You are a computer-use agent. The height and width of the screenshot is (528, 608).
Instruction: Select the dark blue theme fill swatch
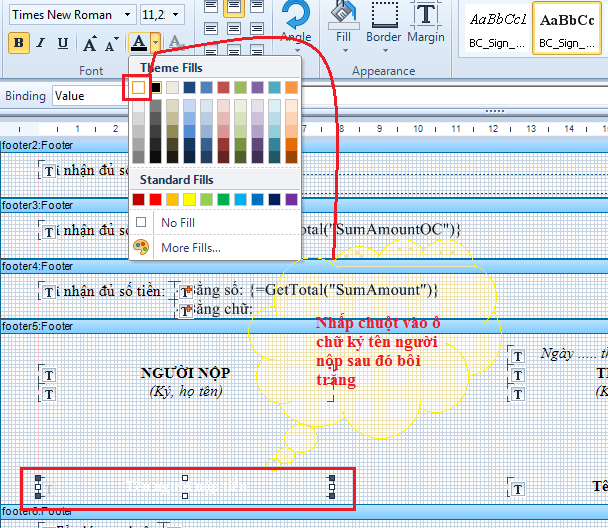click(189, 88)
